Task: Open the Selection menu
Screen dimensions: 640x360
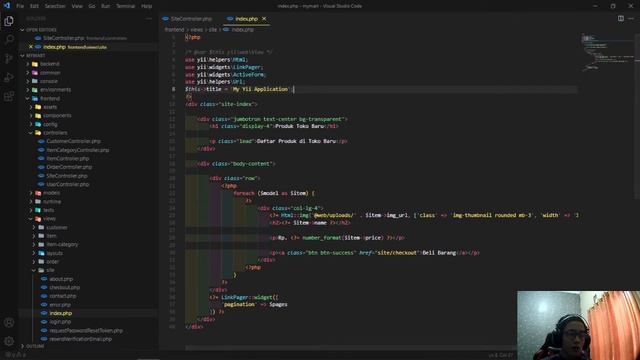Action: pyautogui.click(x=55, y=6)
